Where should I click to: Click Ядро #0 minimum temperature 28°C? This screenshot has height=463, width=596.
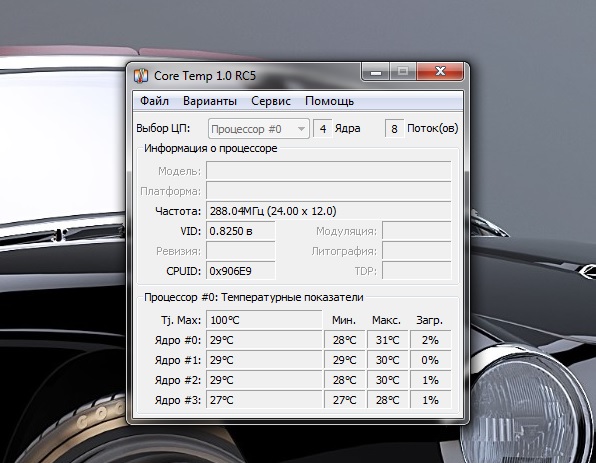point(345,340)
